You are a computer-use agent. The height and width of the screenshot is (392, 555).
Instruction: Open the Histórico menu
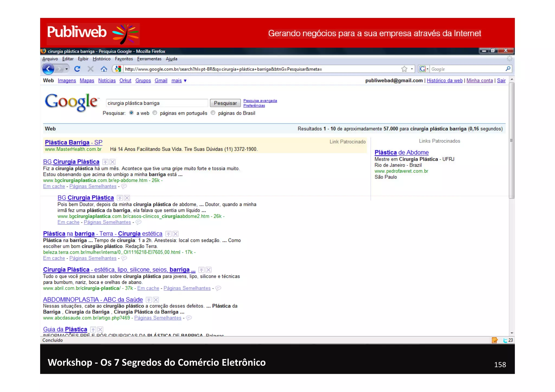(x=102, y=59)
